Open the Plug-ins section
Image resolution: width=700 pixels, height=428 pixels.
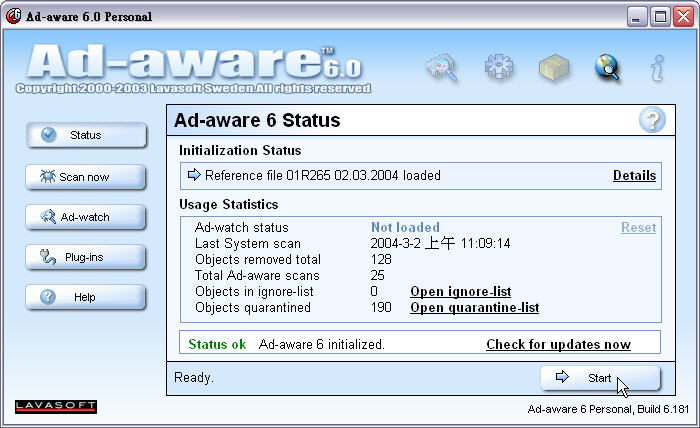(86, 257)
